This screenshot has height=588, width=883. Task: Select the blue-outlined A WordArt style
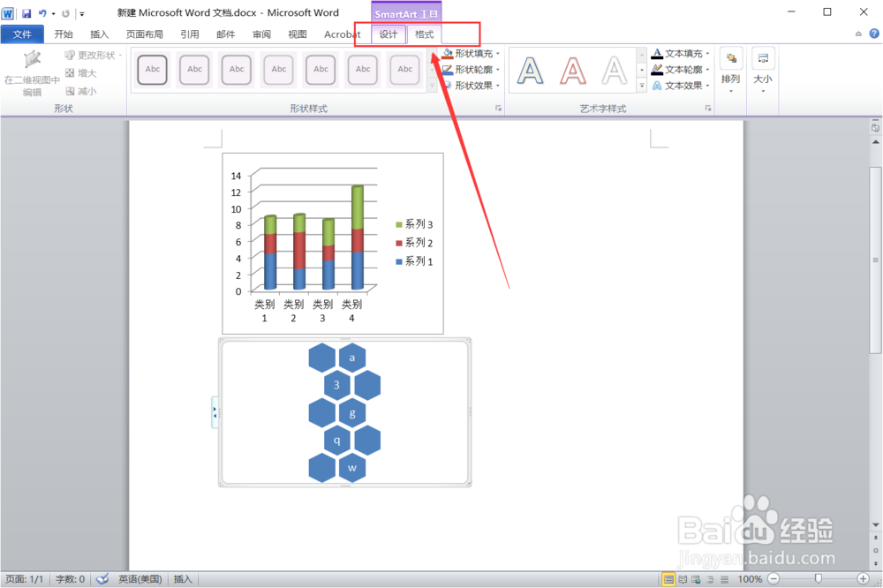tap(531, 71)
